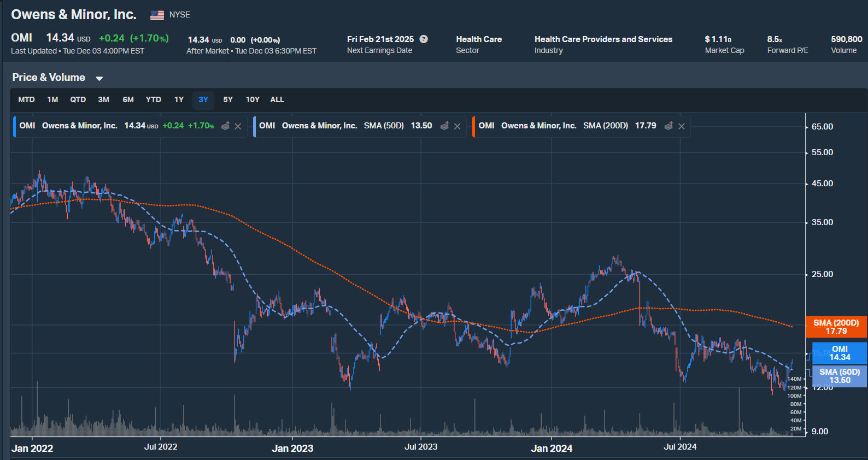
Task: Click the Fri Feb 21st 2025 earnings date
Action: click(380, 39)
